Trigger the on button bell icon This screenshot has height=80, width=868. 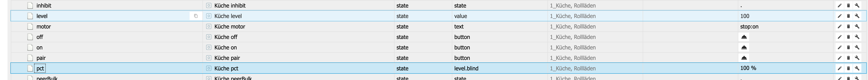(x=744, y=48)
